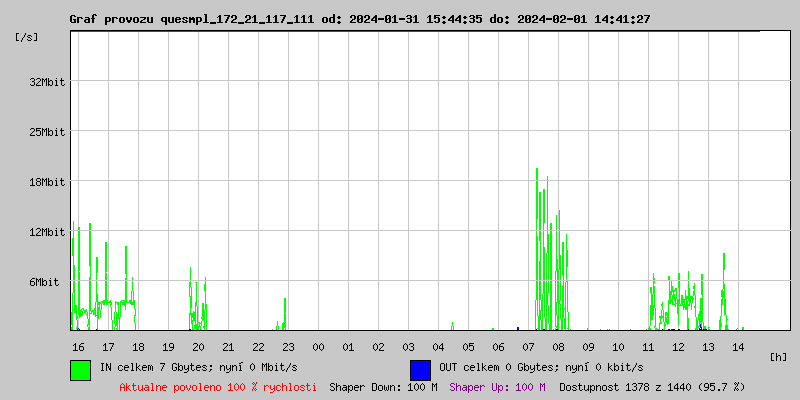This screenshot has height=400, width=800.
Task: Click the 12Mbit y-axis label
Action: (47, 232)
